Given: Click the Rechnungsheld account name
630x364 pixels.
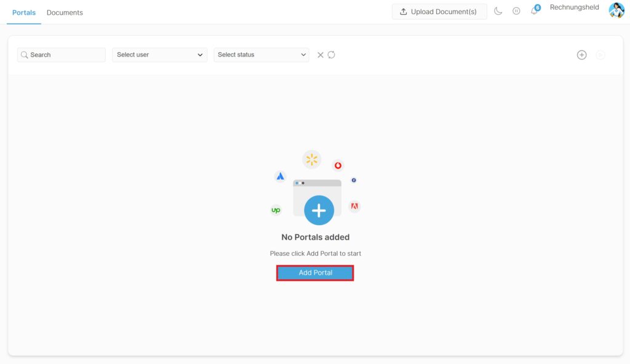Looking at the screenshot, I should [574, 7].
